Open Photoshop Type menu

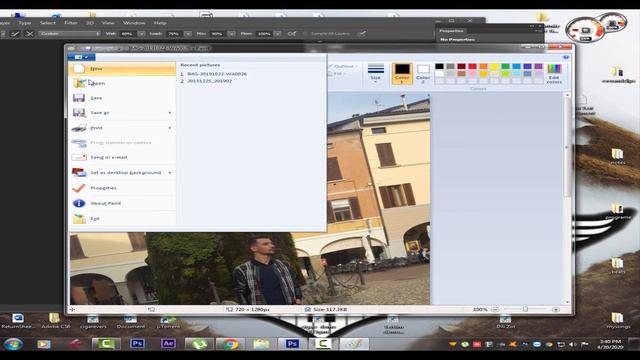[25, 23]
